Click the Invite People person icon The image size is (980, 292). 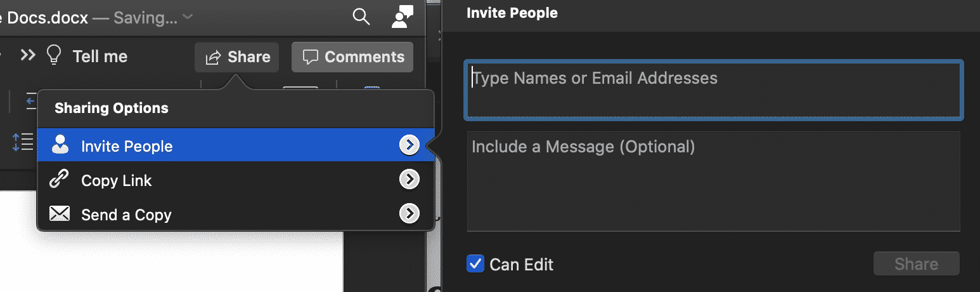coord(60,145)
